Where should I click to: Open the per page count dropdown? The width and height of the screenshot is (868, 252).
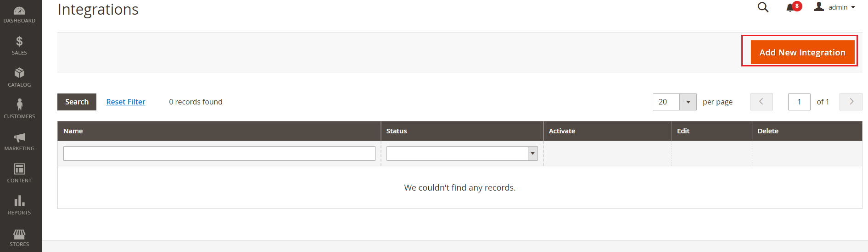pyautogui.click(x=688, y=102)
